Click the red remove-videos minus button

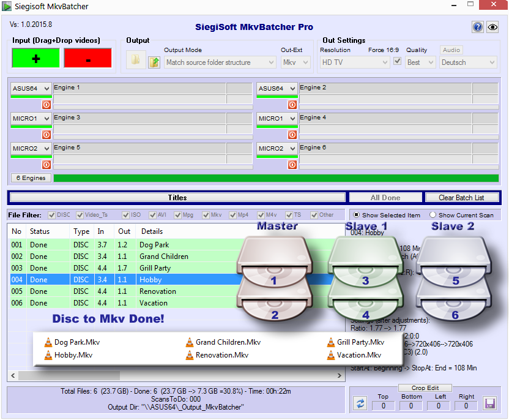(x=87, y=58)
